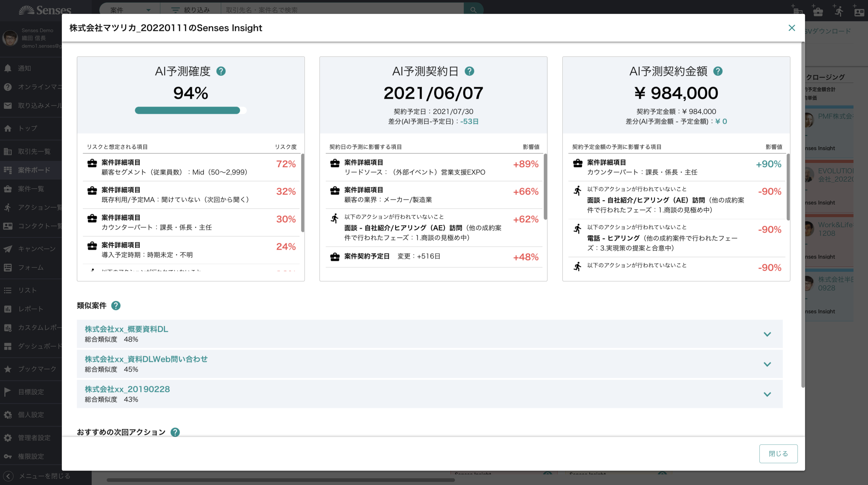Expand 株式会社xx_資料DLWeb問い合わせ row chevron
This screenshot has height=485, width=868.
pyautogui.click(x=767, y=364)
